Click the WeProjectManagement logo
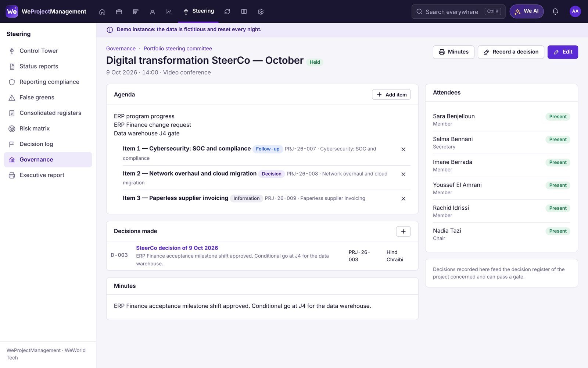This screenshot has width=588, height=368. (46, 11)
